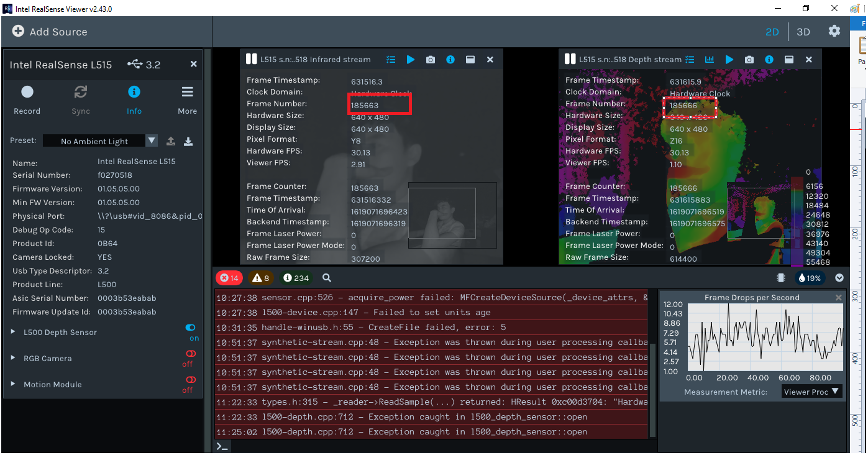Click the 19% water droplet indicator
Image resolution: width=868 pixels, height=455 pixels.
[810, 278]
